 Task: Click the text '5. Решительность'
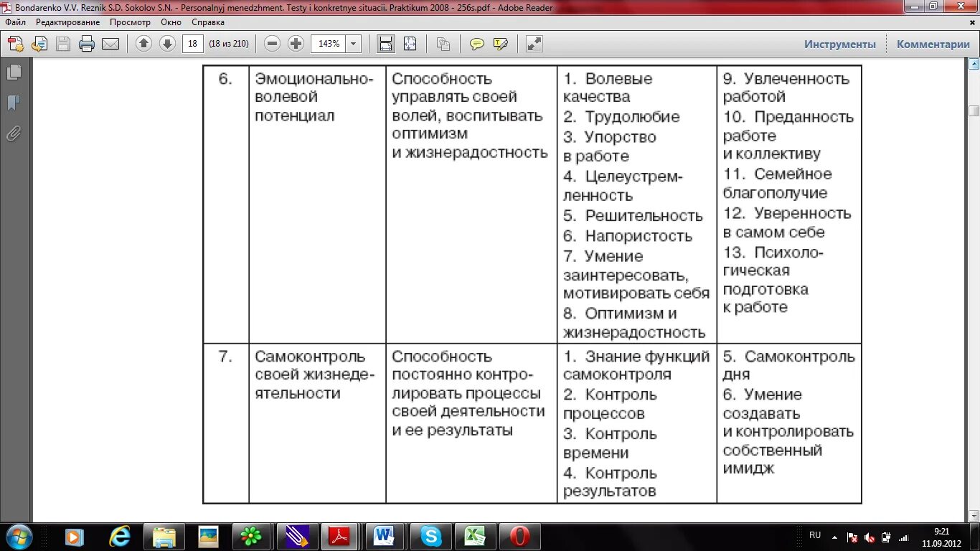(x=633, y=215)
